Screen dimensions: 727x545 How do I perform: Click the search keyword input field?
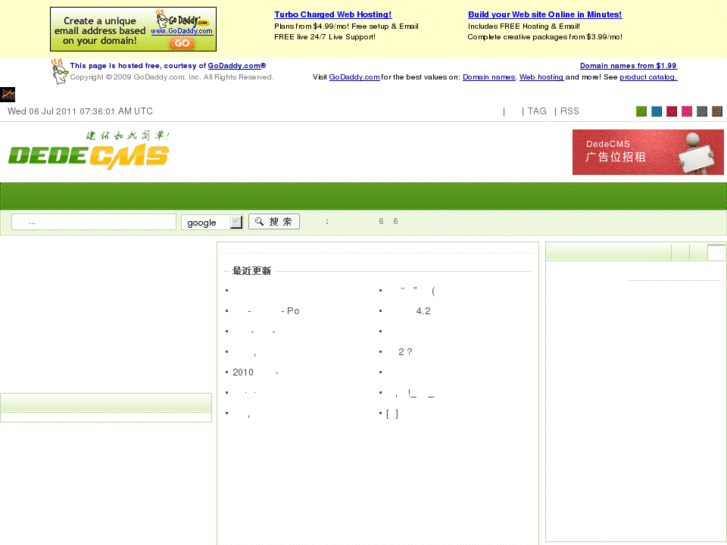[94, 222]
